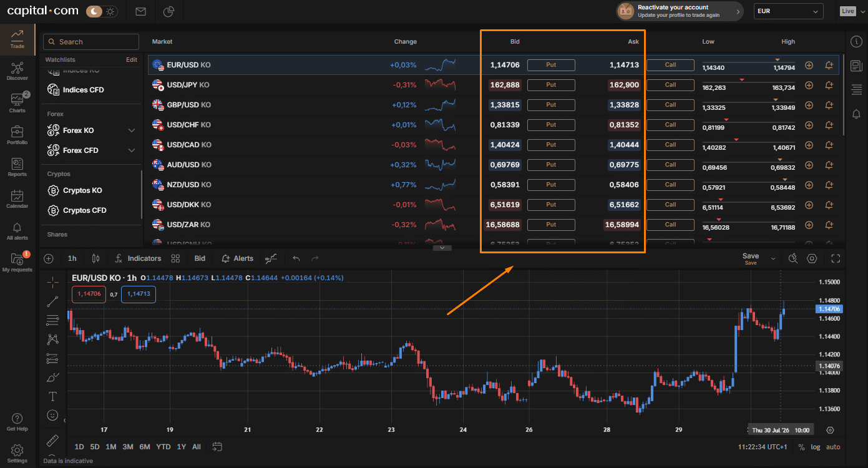Image resolution: width=868 pixels, height=468 pixels.
Task: Click in the market Search field
Action: (91, 42)
